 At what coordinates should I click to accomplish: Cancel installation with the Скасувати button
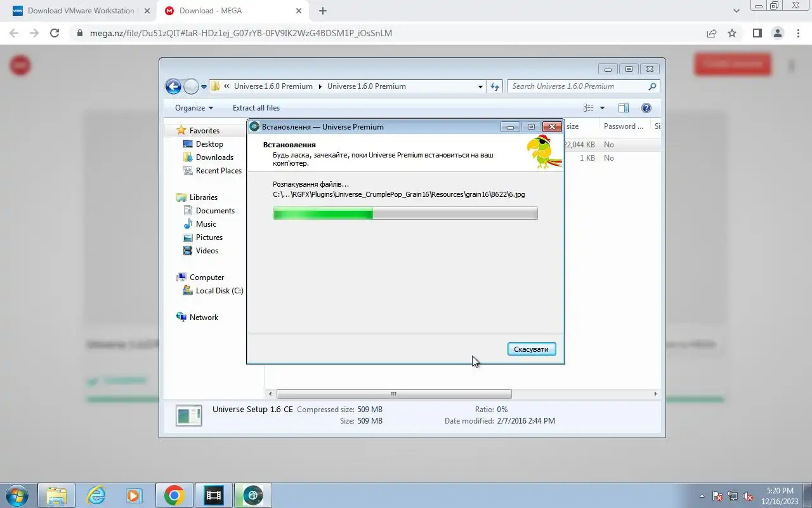click(532, 349)
